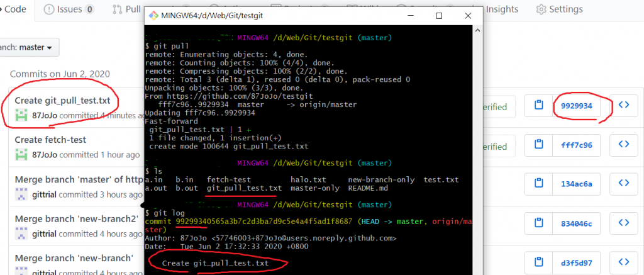Click the github.com/87JoJo/testgit URL in terminal

pos(239,96)
